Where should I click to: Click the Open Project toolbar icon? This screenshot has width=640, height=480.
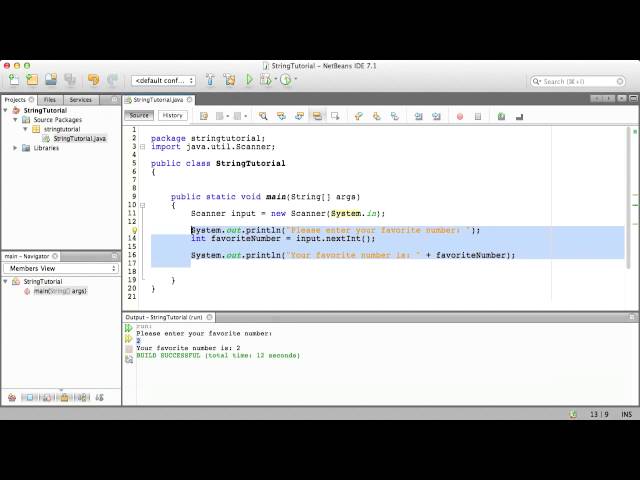(x=51, y=80)
